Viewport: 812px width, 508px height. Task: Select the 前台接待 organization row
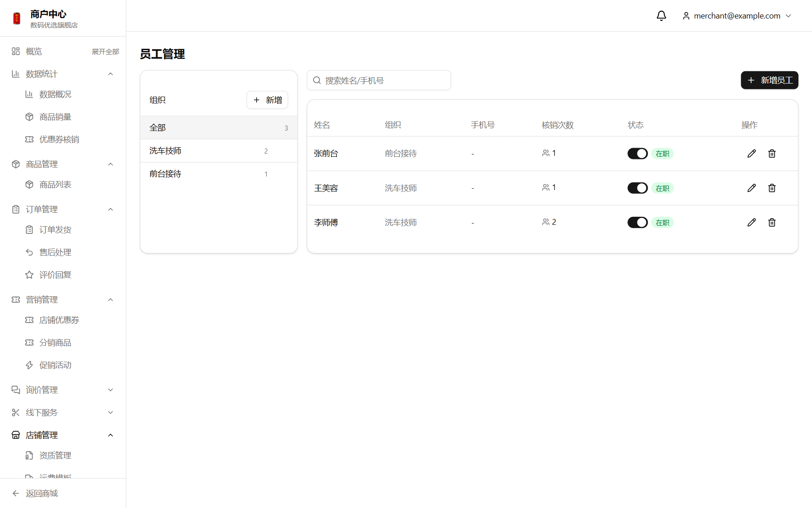pyautogui.click(x=219, y=174)
